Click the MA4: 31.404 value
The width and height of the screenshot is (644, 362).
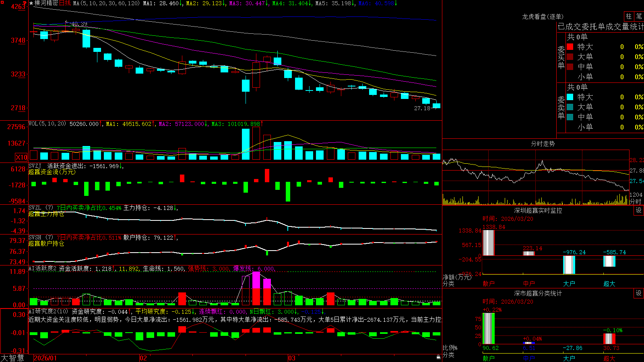[291, 3]
